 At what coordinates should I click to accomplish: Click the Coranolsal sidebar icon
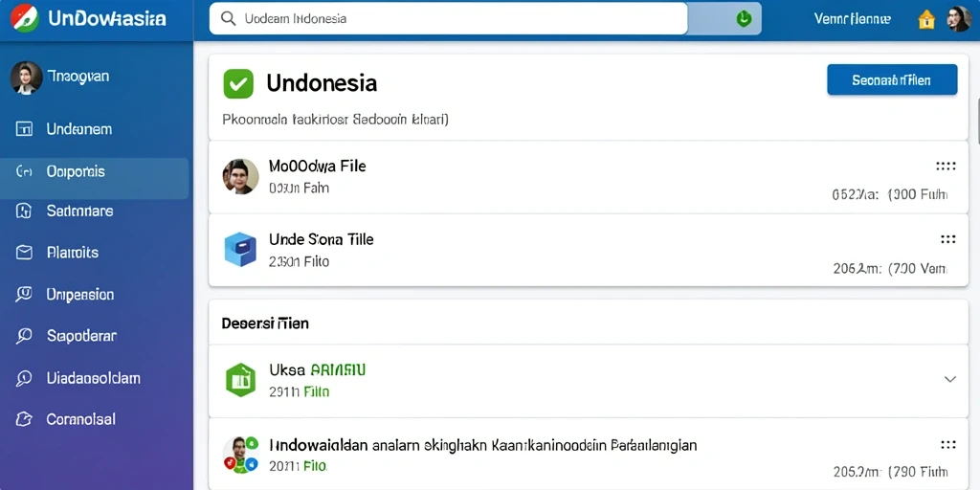coord(24,419)
